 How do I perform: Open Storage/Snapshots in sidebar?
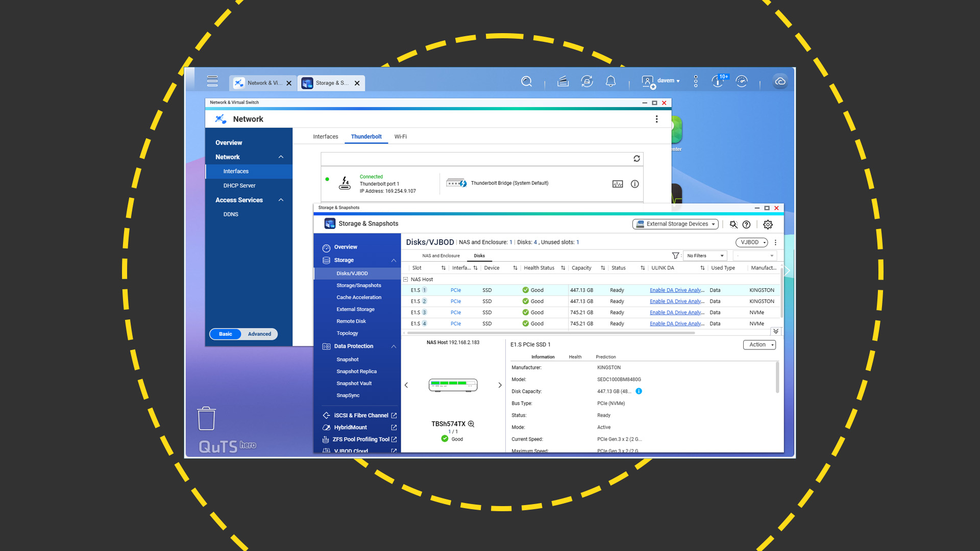point(358,286)
